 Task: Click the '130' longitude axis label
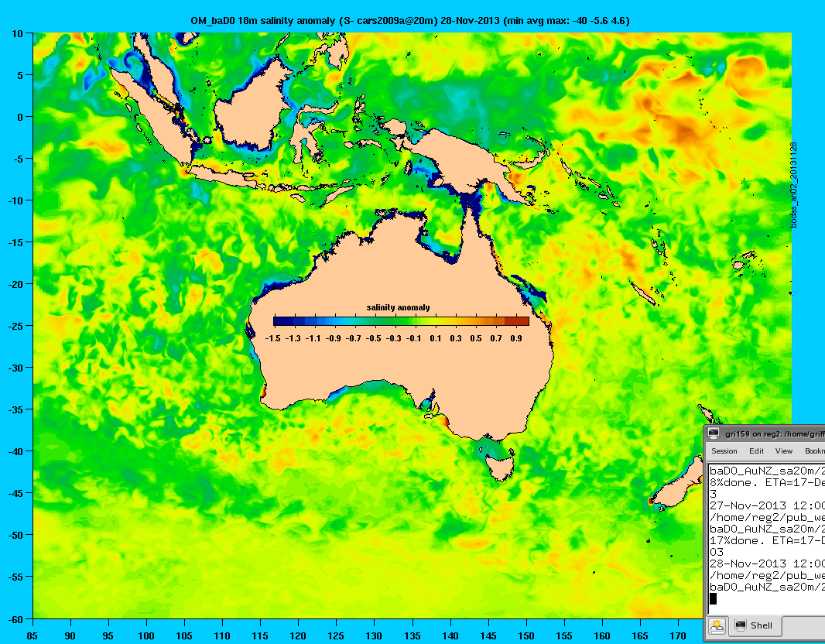point(374,635)
